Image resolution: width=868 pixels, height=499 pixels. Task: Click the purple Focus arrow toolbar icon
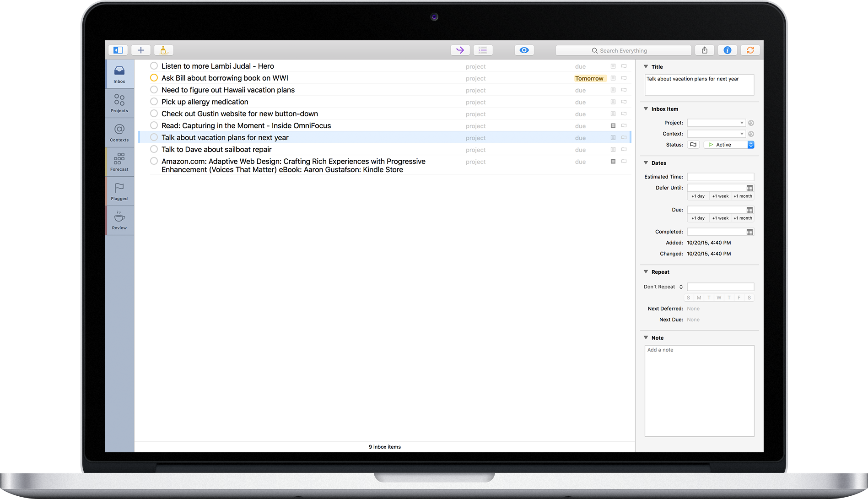[460, 50]
